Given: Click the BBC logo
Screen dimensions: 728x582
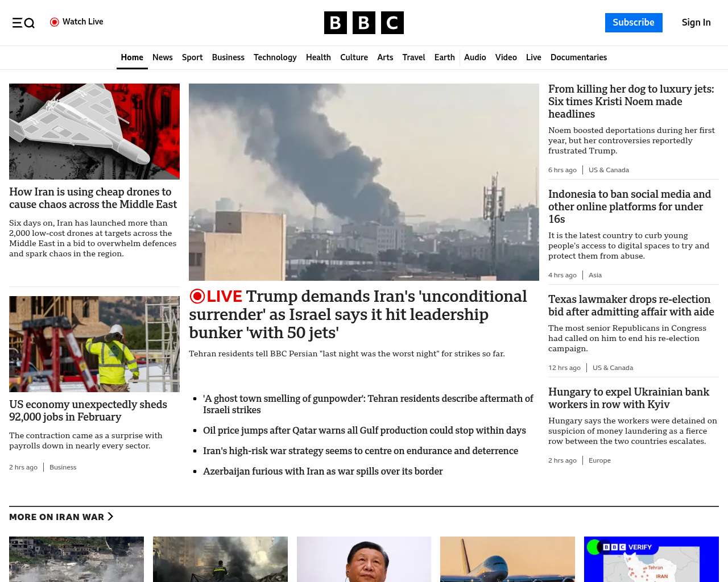Looking at the screenshot, I should tap(364, 23).
